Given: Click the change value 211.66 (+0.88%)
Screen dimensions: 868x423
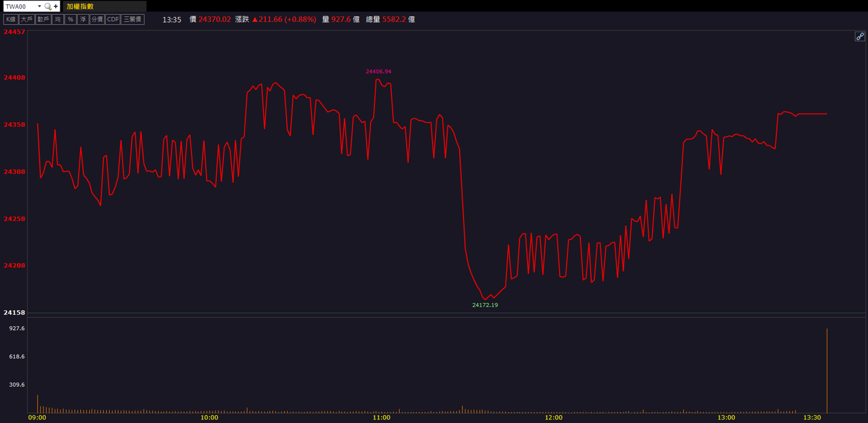Looking at the screenshot, I should click(x=284, y=19).
